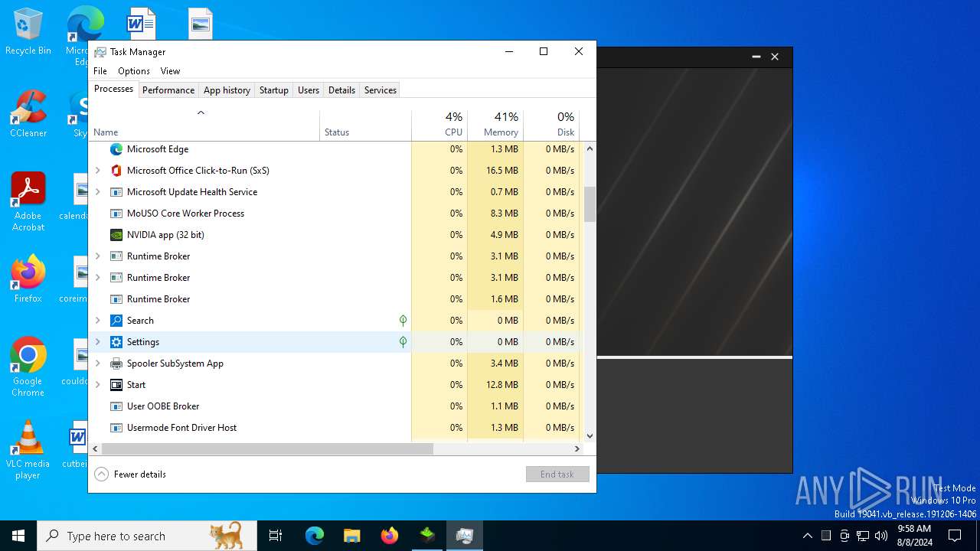This screenshot has width=980, height=551.
Task: Expand the Start process group
Action: (x=97, y=385)
